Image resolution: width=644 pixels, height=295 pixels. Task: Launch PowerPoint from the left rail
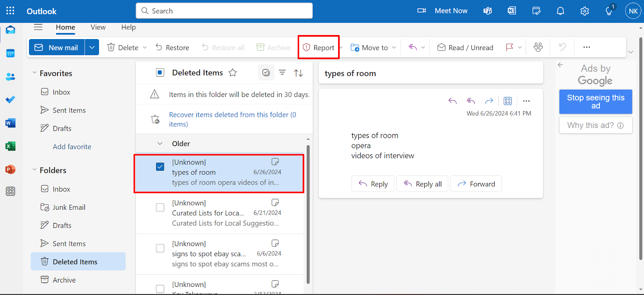10,169
